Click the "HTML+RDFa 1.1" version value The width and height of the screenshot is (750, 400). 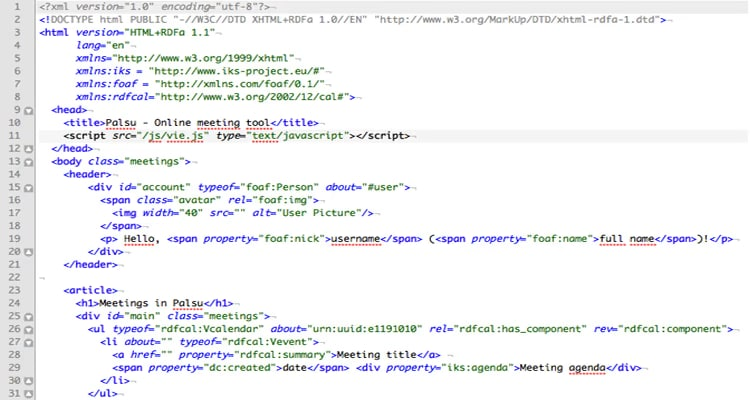tap(170, 33)
